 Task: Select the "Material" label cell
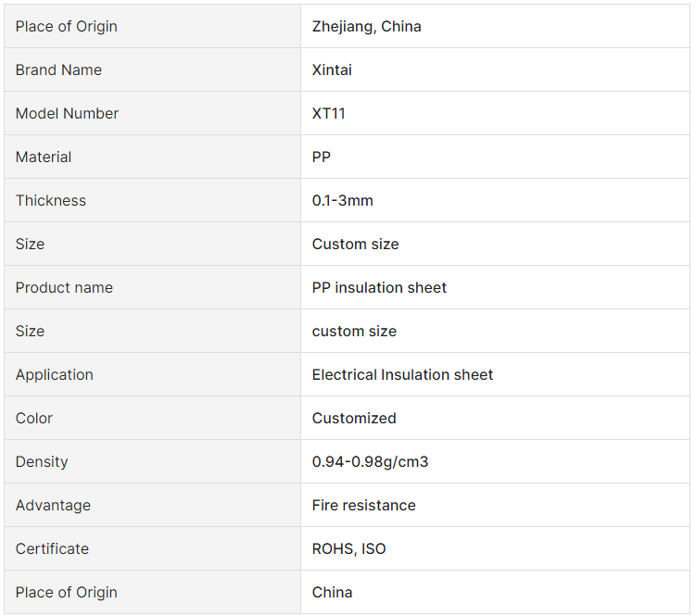[x=44, y=157]
